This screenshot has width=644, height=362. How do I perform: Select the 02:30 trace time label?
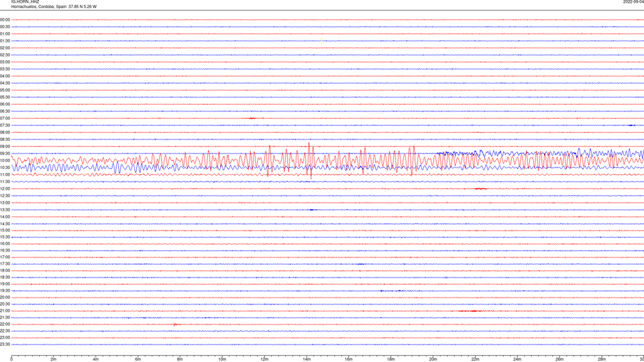point(5,55)
